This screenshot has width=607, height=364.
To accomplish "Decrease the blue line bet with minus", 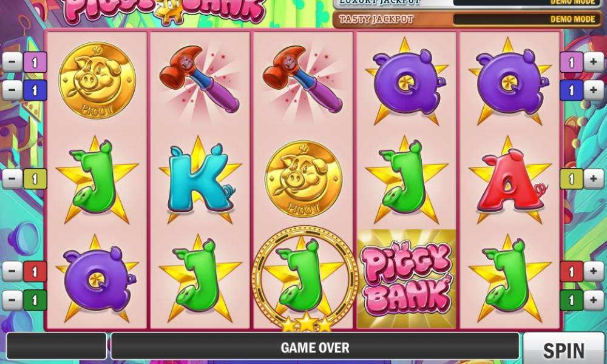I will pyautogui.click(x=12, y=90).
